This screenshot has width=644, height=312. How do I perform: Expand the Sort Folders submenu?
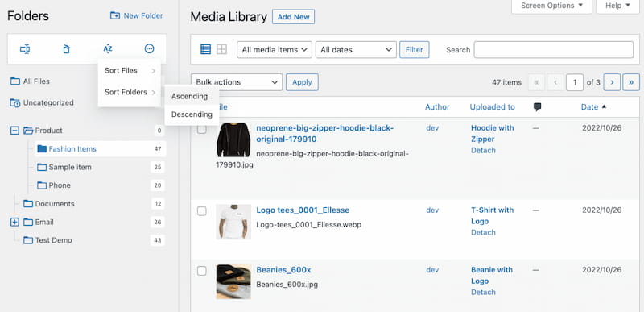[x=130, y=92]
